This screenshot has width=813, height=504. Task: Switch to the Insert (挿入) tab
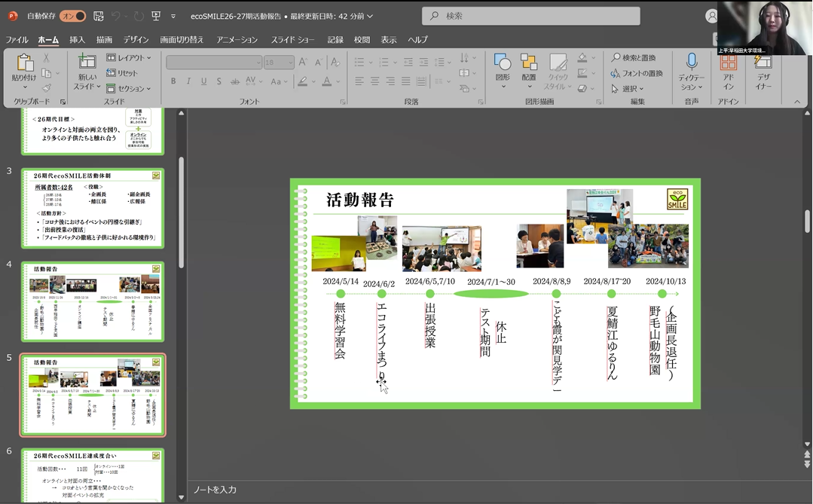coord(78,40)
